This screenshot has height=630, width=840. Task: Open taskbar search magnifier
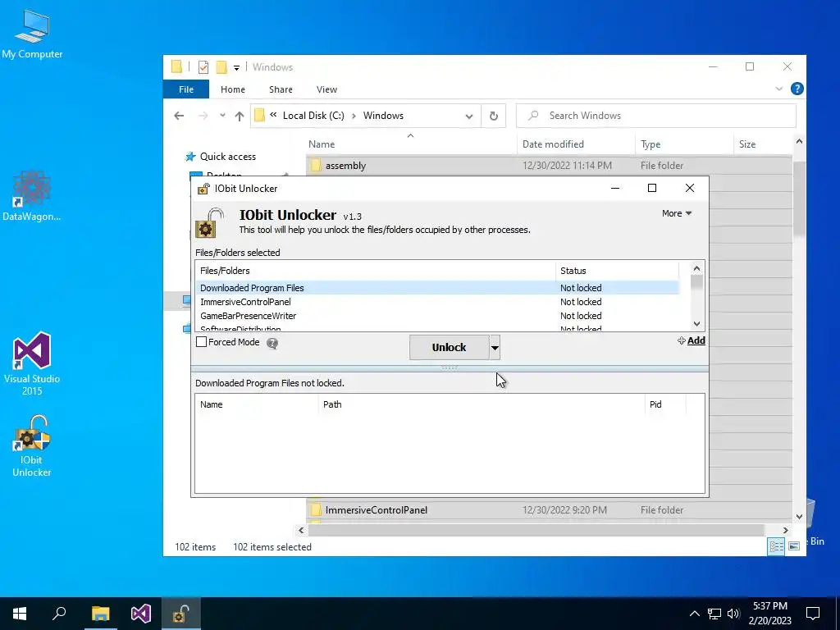[x=59, y=614]
